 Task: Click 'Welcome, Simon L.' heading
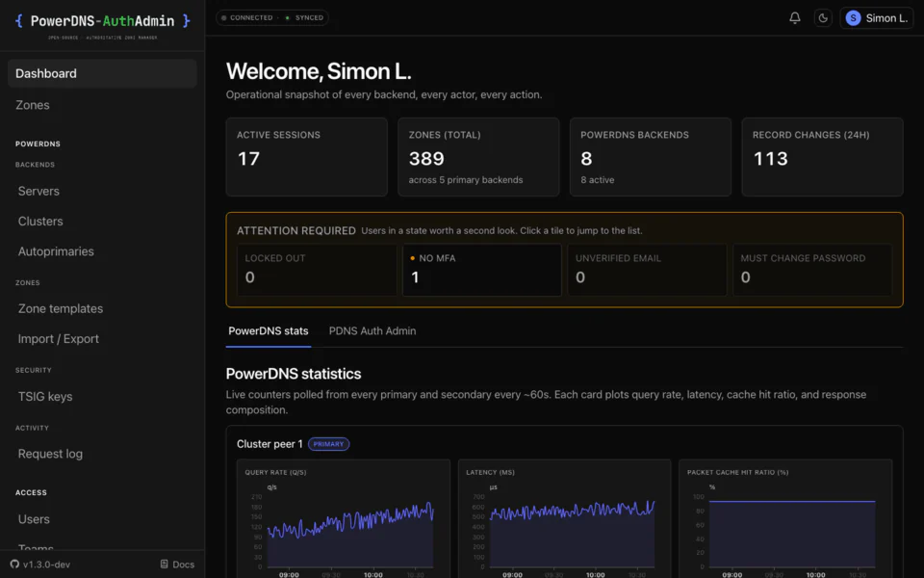click(319, 71)
